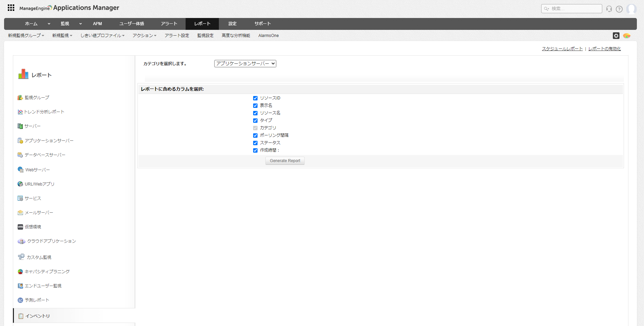Click the headset support icon
The width and height of the screenshot is (644, 326).
[x=609, y=9]
